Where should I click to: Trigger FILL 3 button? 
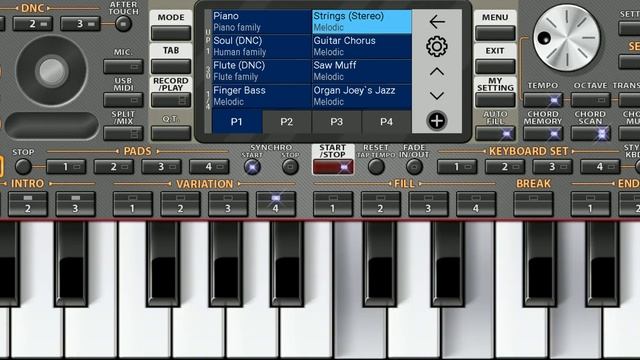[x=429, y=204]
